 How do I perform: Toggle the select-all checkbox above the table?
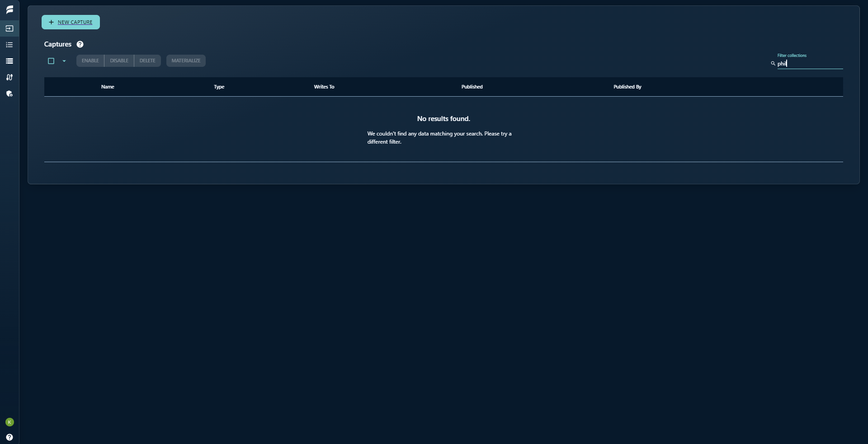click(52, 61)
